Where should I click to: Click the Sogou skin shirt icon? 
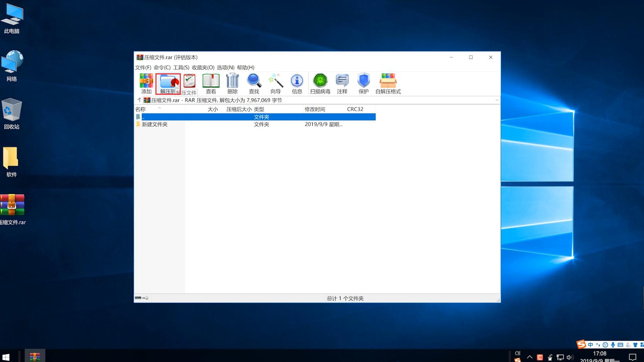coord(635,345)
